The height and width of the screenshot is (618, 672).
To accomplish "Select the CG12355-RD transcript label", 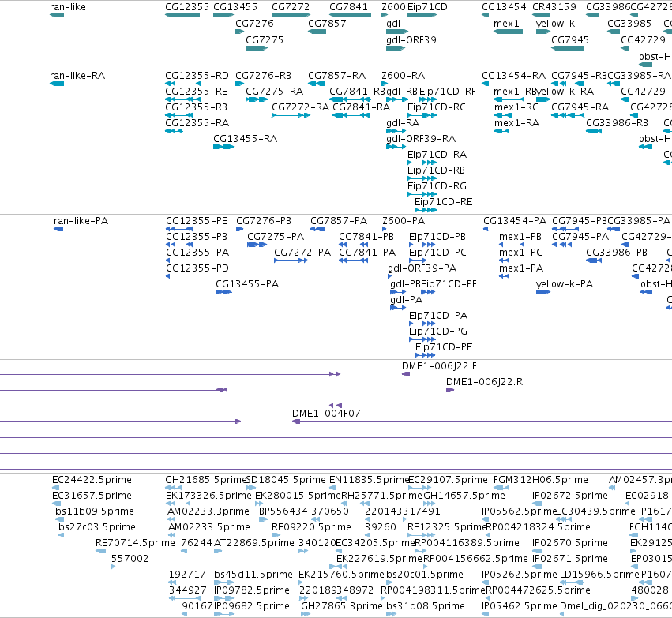I will (197, 76).
